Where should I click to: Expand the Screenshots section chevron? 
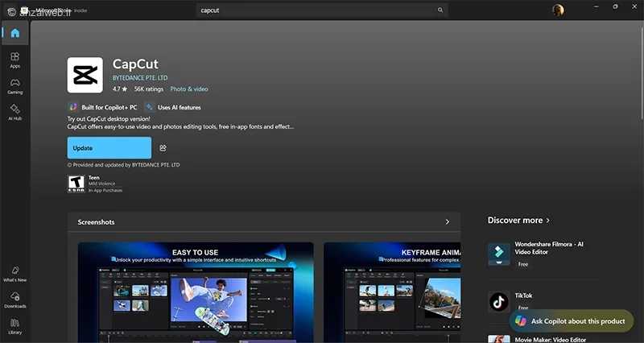(x=448, y=221)
